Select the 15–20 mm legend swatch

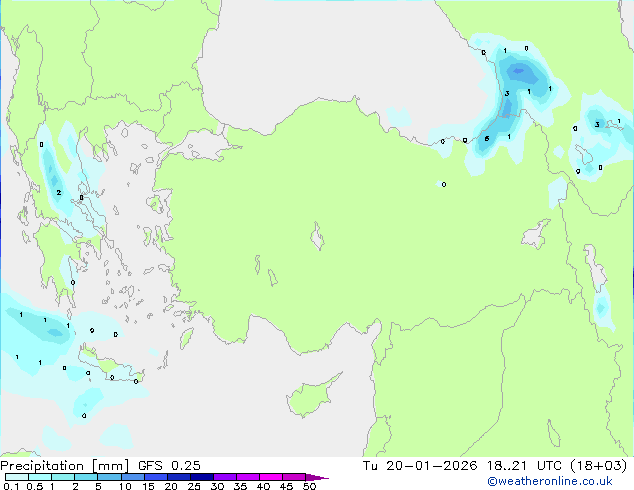(155, 477)
